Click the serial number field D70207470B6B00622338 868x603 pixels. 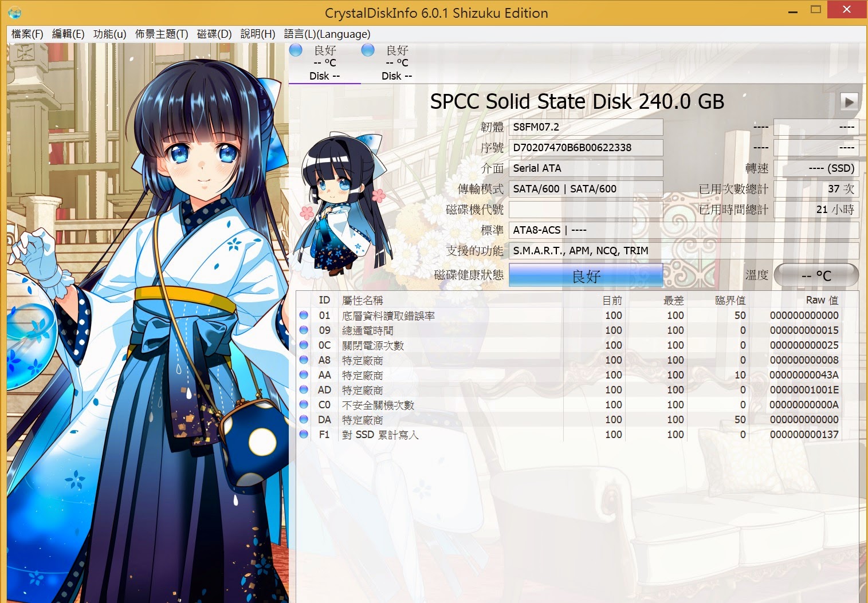pos(586,148)
